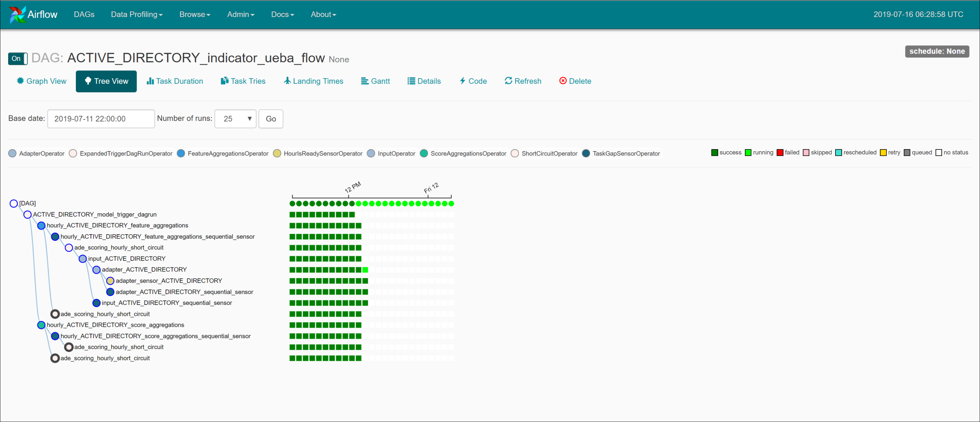Click the Base date input field

pos(101,119)
